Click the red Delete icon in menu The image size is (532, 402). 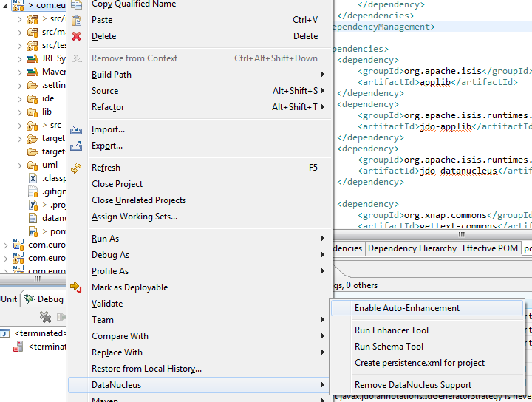76,36
